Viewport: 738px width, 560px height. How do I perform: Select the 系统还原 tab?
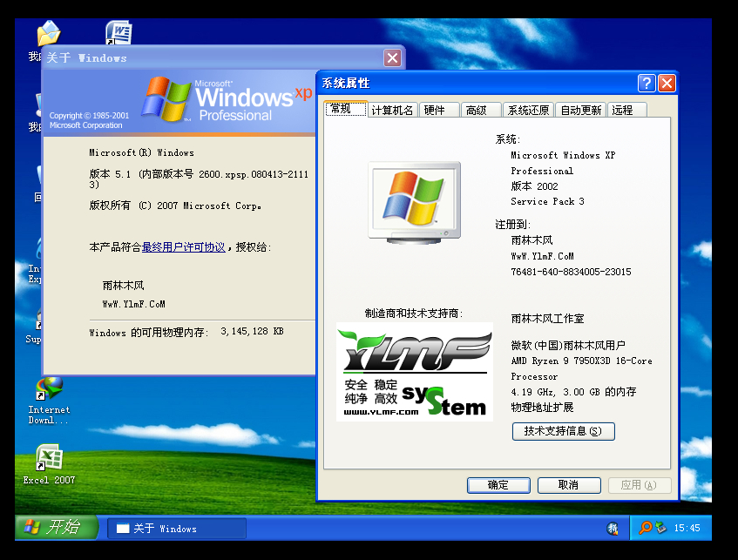click(528, 111)
